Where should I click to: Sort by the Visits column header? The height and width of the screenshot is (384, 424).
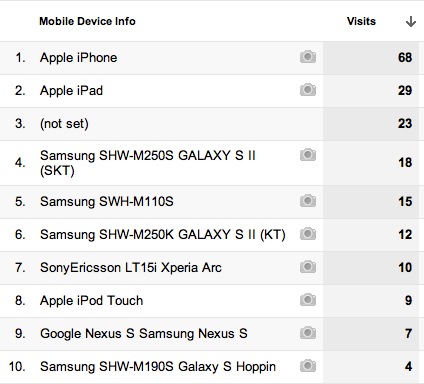click(x=361, y=21)
